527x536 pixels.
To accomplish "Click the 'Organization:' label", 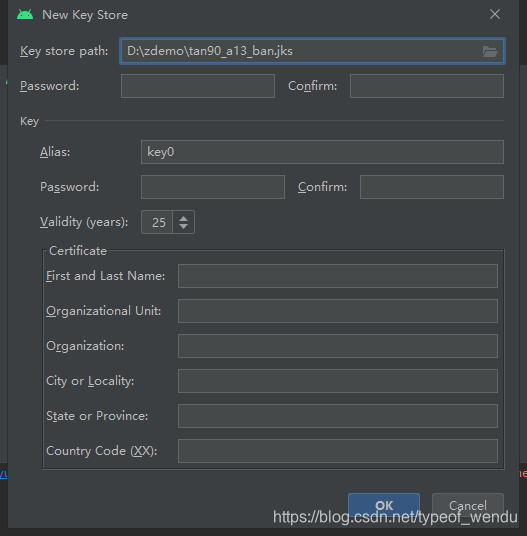I will [x=85, y=346].
